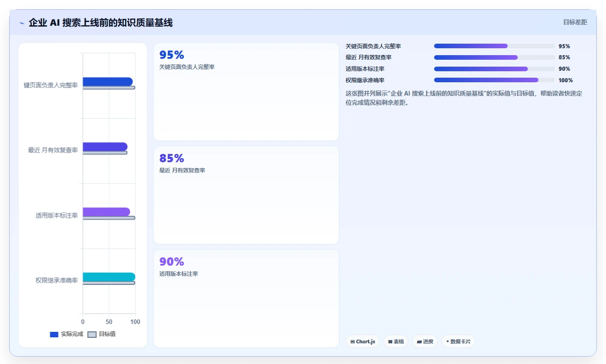Click the cyan actual bar for 权限继承准确率

109,277
